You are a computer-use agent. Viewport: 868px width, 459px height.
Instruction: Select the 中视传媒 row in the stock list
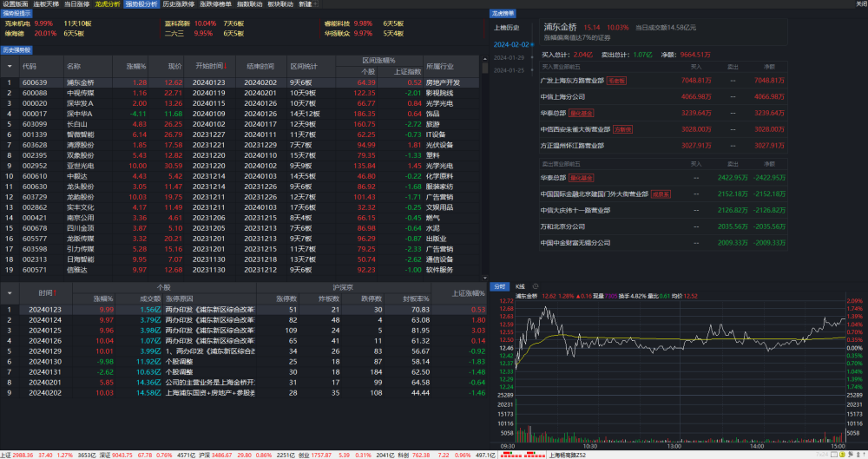(240, 93)
